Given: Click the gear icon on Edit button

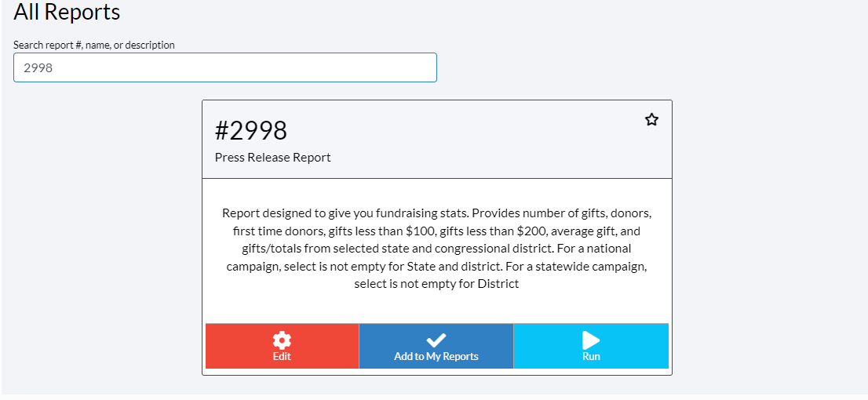Looking at the screenshot, I should pyautogui.click(x=282, y=340).
